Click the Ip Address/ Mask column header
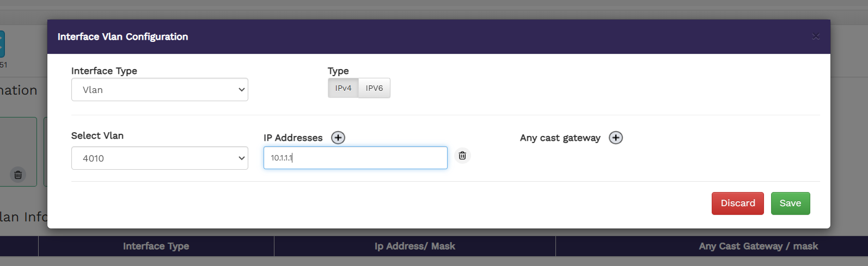This screenshot has height=266, width=868. pyautogui.click(x=415, y=246)
